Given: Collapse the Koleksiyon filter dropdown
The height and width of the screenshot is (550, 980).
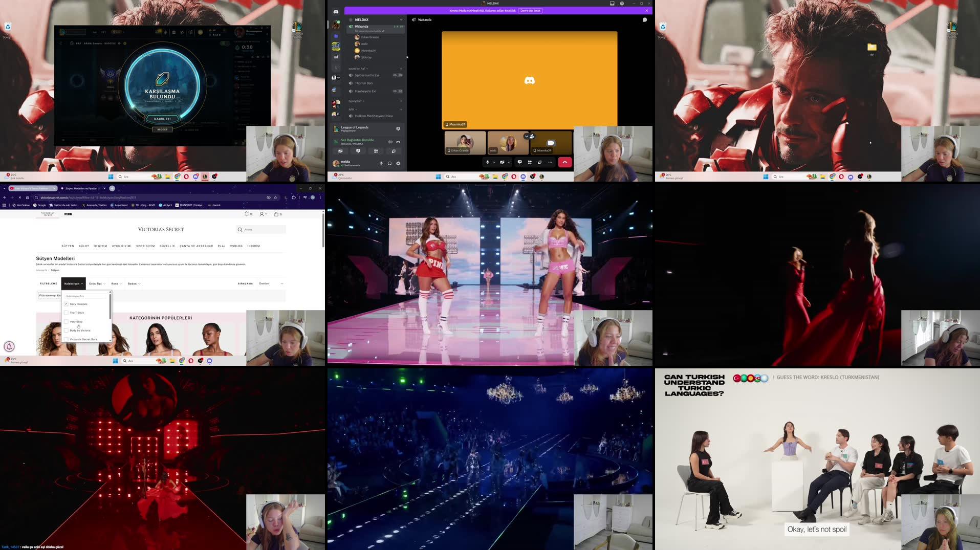Looking at the screenshot, I should (73, 283).
